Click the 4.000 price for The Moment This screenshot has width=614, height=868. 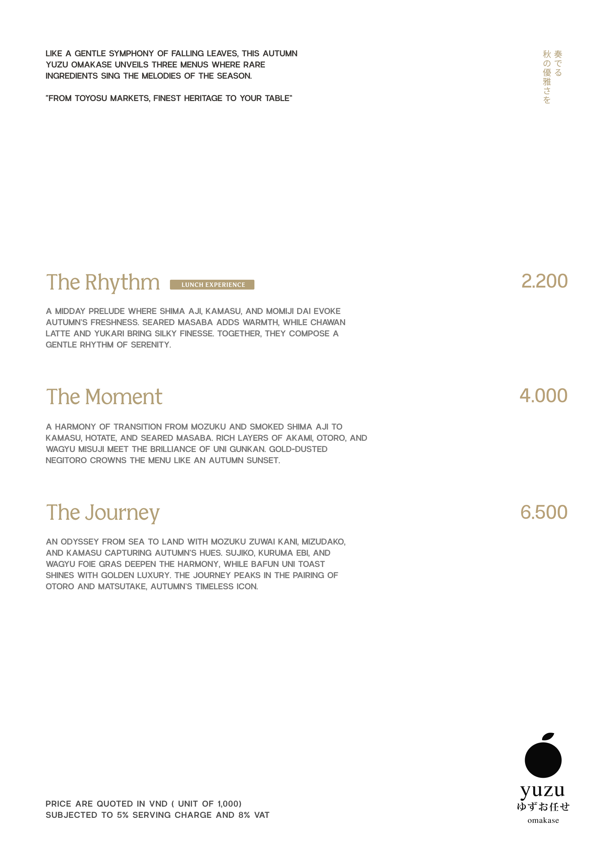pos(543,396)
